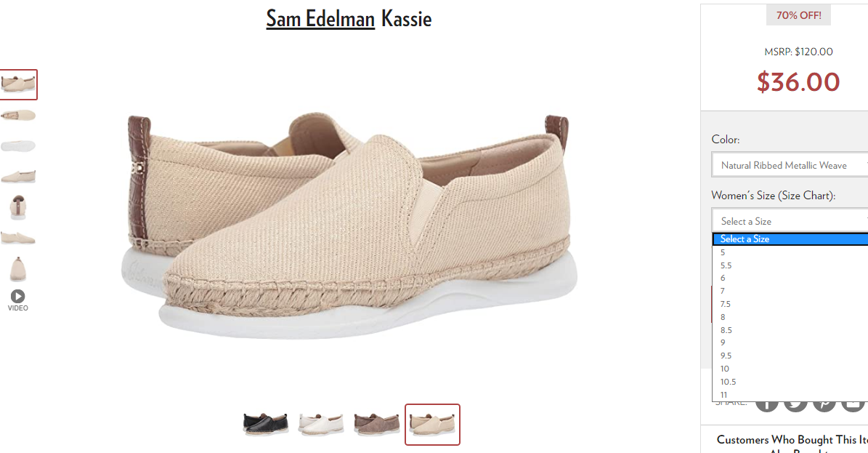The image size is (868, 453).
Task: Select the black shoe color swatch
Action: (266, 424)
